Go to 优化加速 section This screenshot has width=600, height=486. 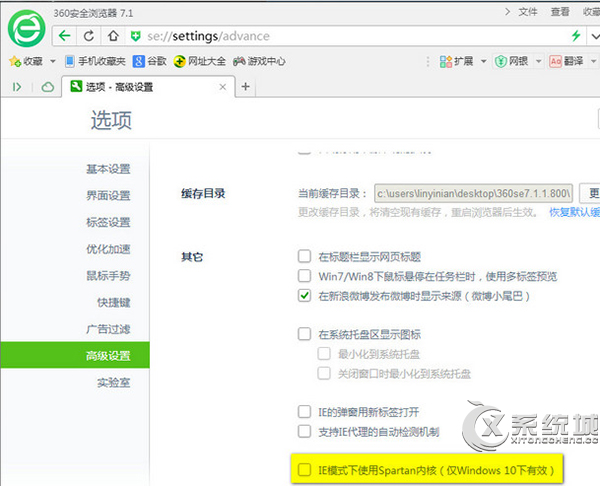point(108,249)
